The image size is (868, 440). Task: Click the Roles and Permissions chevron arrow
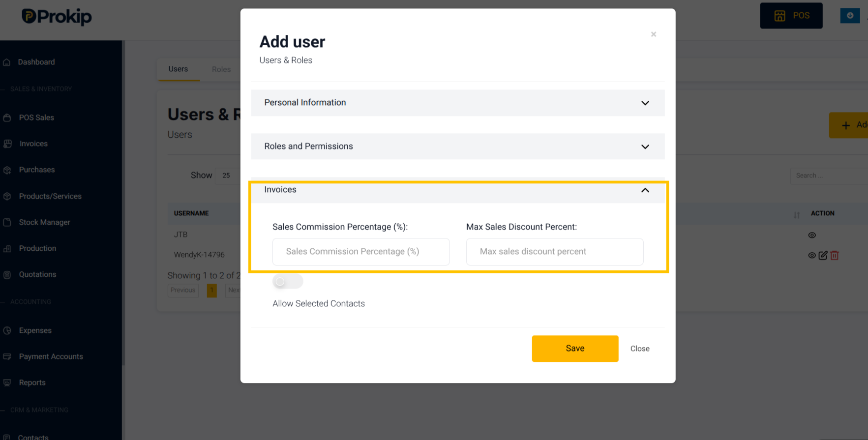pos(645,147)
